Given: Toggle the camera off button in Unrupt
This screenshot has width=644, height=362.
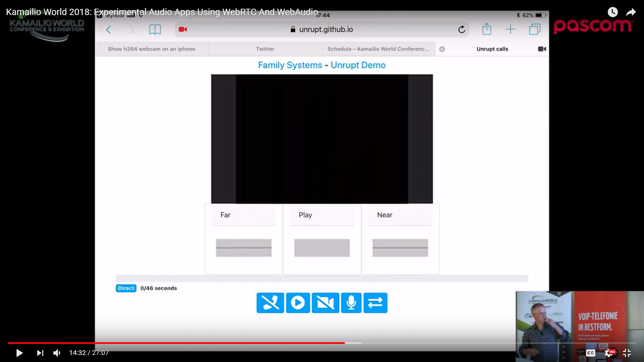Looking at the screenshot, I should (325, 303).
